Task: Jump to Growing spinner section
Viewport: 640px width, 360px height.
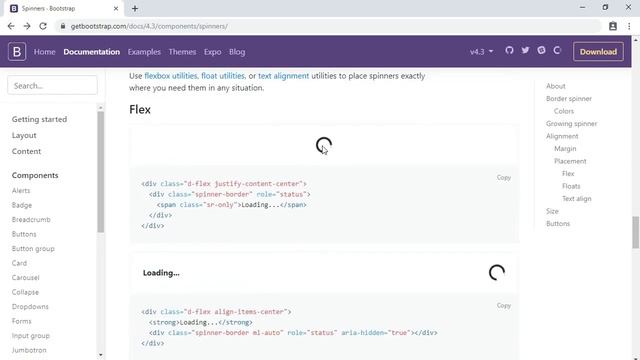Action: pyautogui.click(x=571, y=124)
